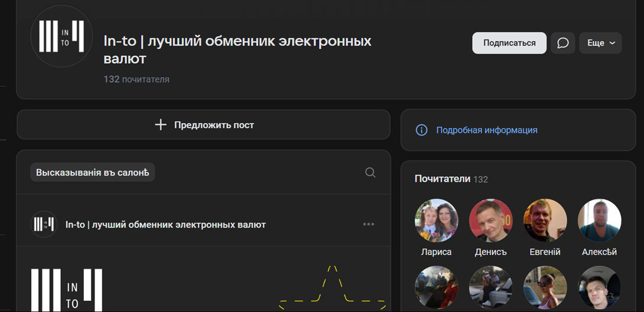
Task: Open post author name In-to link
Action: tap(165, 225)
